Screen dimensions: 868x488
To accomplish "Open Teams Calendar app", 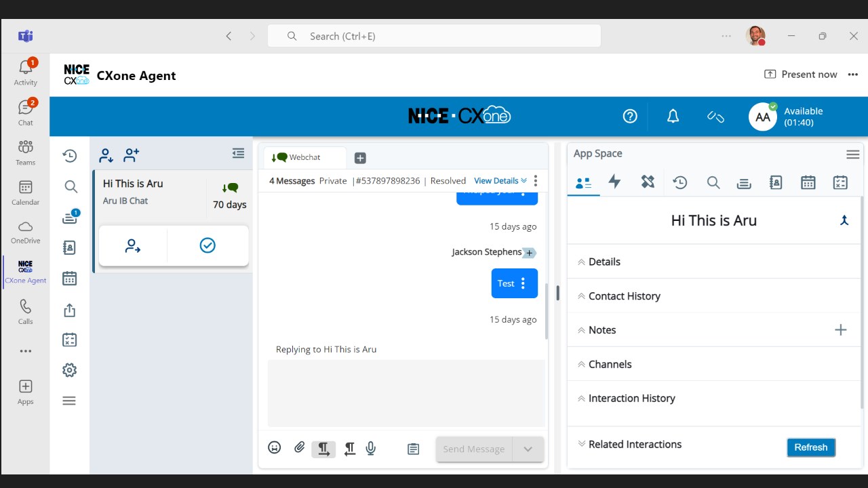I will click(25, 192).
